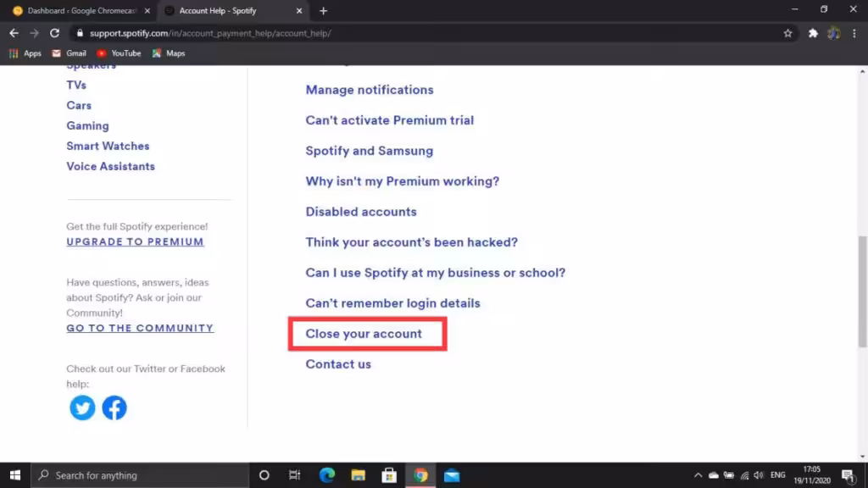Open Can't remember login details article
The height and width of the screenshot is (488, 868).
tap(393, 303)
